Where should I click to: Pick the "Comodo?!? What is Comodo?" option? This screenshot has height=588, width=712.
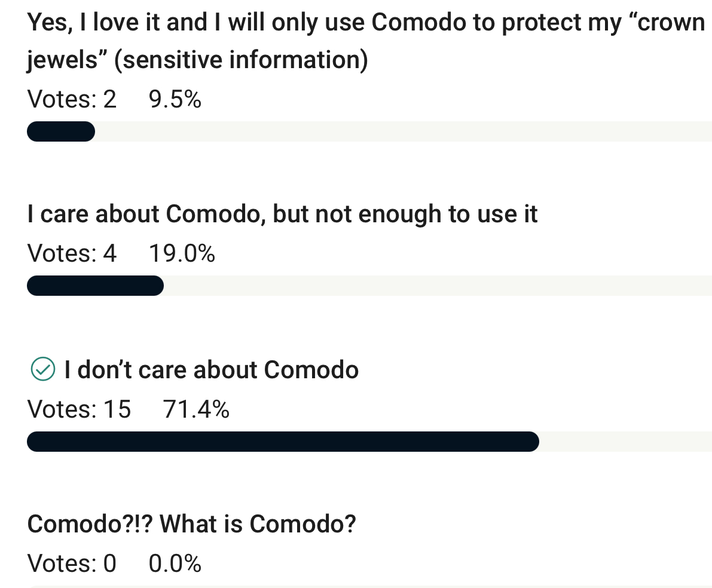tap(192, 525)
